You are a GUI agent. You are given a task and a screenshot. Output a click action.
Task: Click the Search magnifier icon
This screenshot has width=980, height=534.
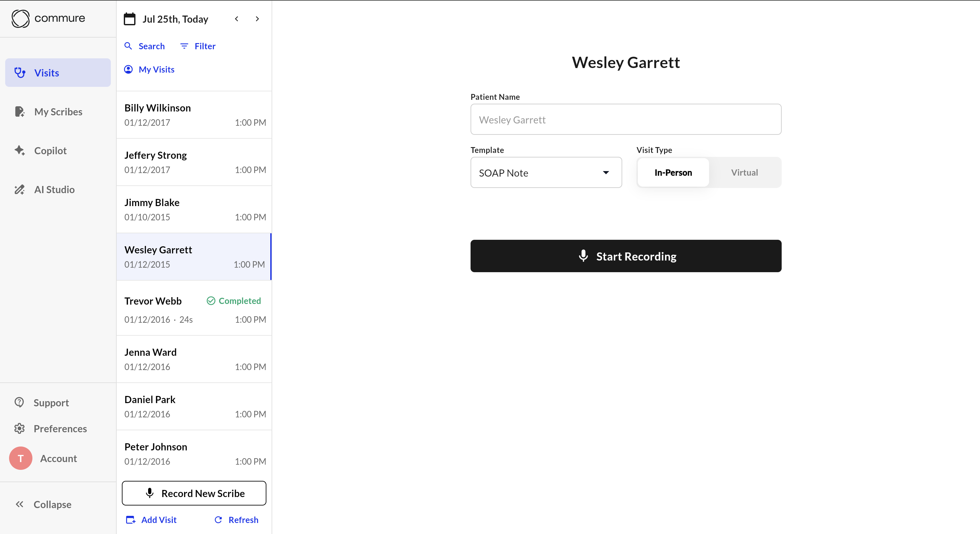tap(128, 46)
